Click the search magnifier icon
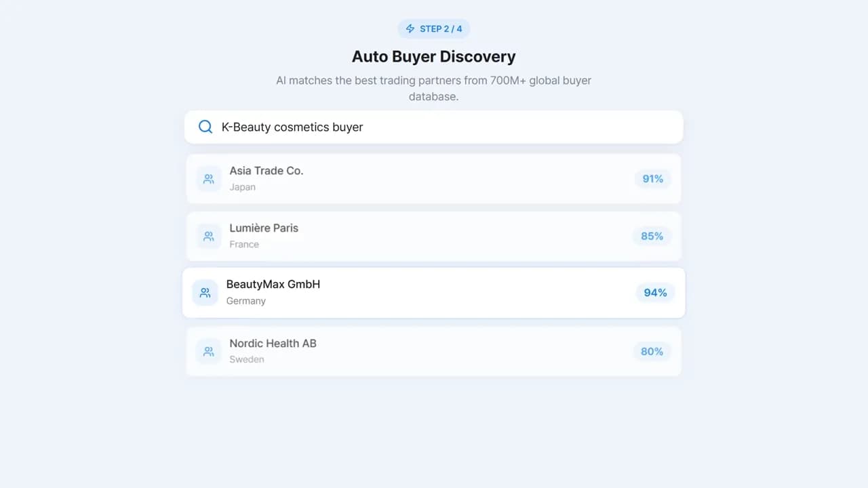Image resolution: width=868 pixels, height=488 pixels. tap(205, 127)
